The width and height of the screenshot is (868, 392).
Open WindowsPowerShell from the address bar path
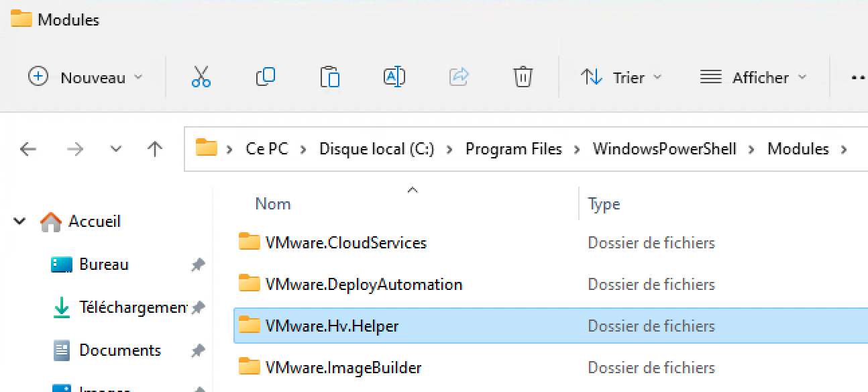coord(663,149)
